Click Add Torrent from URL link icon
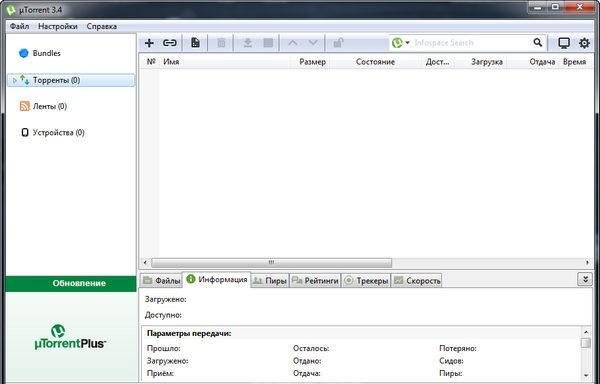This screenshot has width=600, height=384. point(170,43)
